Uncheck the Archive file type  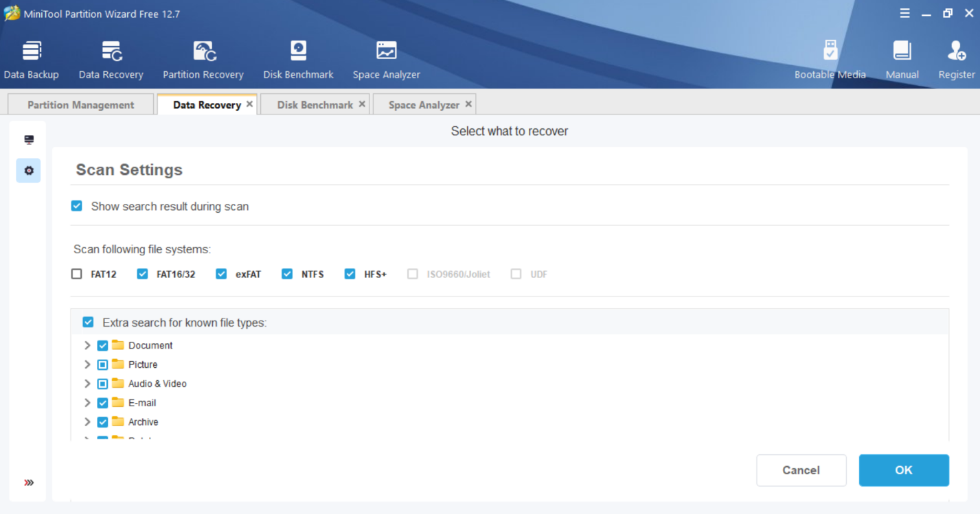pyautogui.click(x=102, y=422)
